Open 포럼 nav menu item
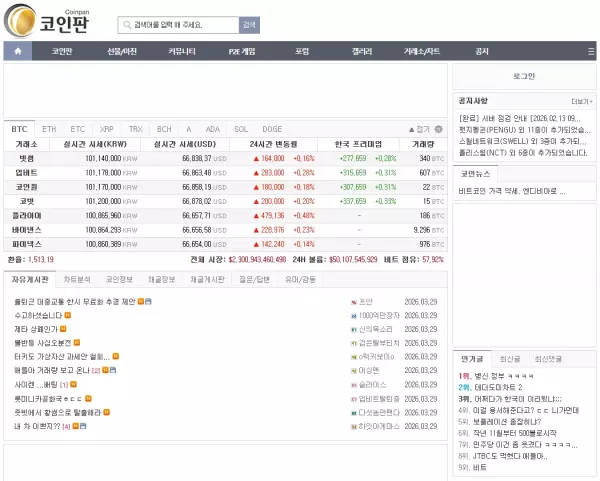Screen dimensions: 600x481 click(302, 51)
